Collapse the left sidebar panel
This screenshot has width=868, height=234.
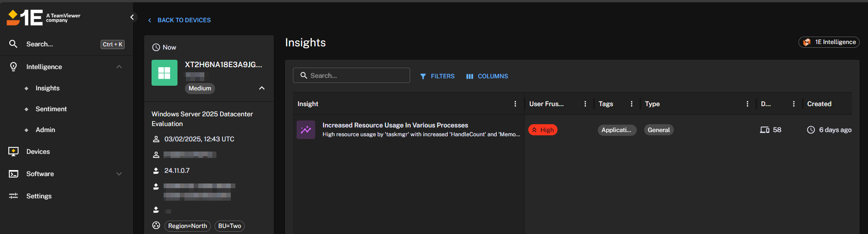pos(132,17)
